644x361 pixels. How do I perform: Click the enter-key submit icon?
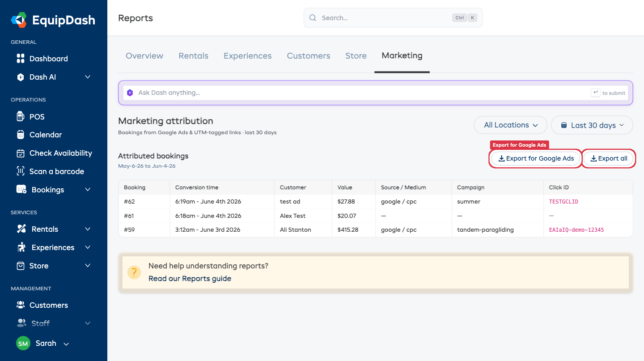[x=595, y=93]
